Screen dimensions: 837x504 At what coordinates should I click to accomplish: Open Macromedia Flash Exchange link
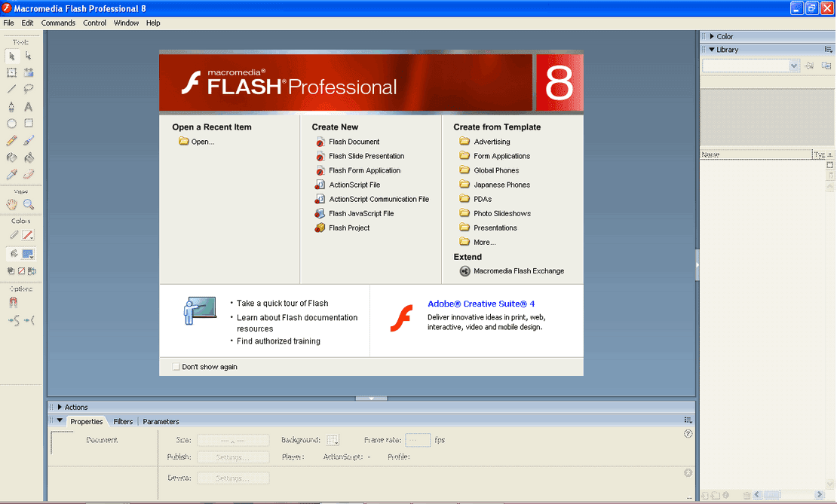pyautogui.click(x=512, y=271)
